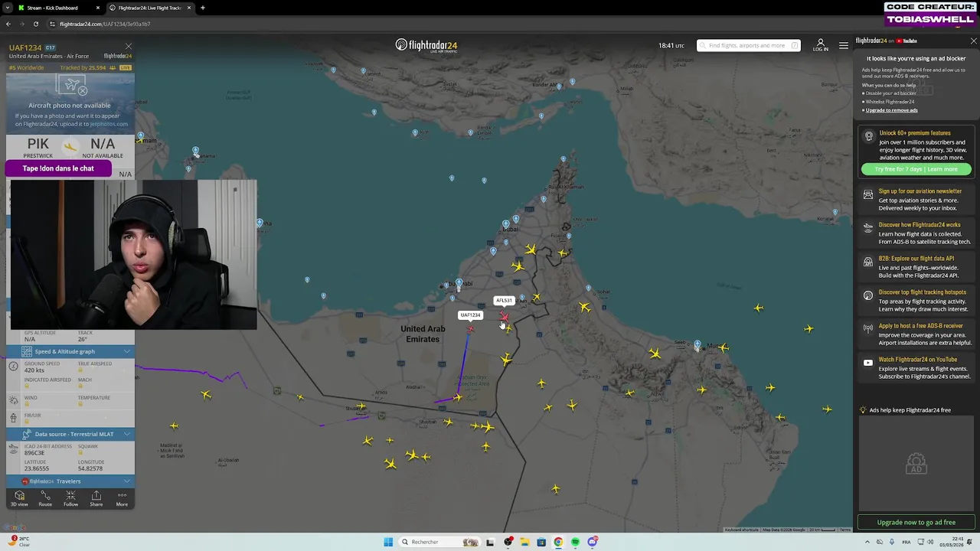
Task: Close the right-hand ad sidebar
Action: pos(973,41)
